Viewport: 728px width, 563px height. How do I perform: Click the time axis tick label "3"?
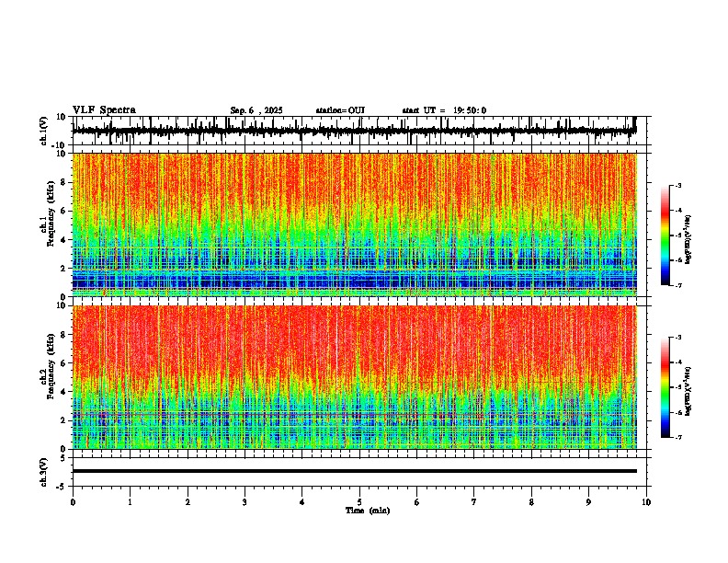[245, 502]
